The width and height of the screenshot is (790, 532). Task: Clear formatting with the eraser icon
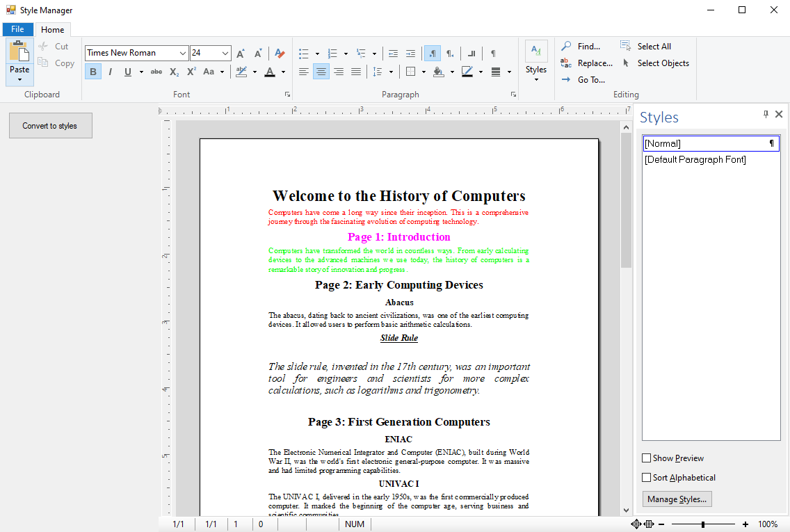click(280, 53)
